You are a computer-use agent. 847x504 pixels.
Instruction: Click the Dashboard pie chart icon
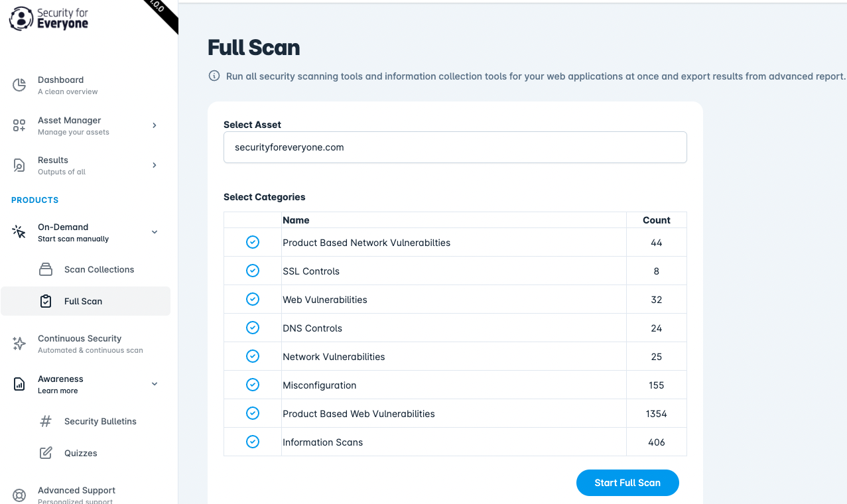pos(19,85)
